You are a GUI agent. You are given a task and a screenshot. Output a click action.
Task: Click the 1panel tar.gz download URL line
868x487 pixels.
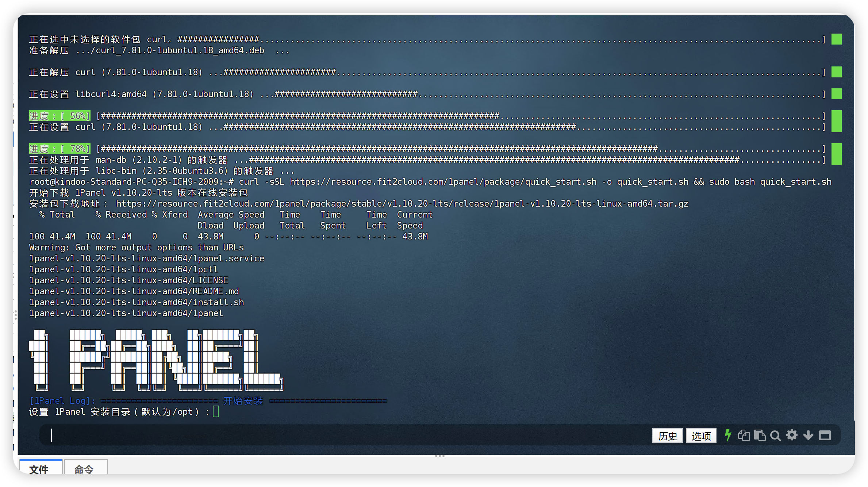pos(359,204)
